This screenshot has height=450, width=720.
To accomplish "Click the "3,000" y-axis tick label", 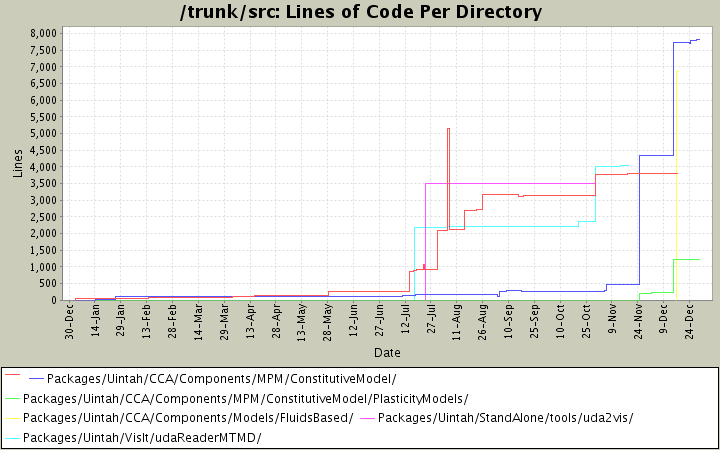I will tap(45, 200).
